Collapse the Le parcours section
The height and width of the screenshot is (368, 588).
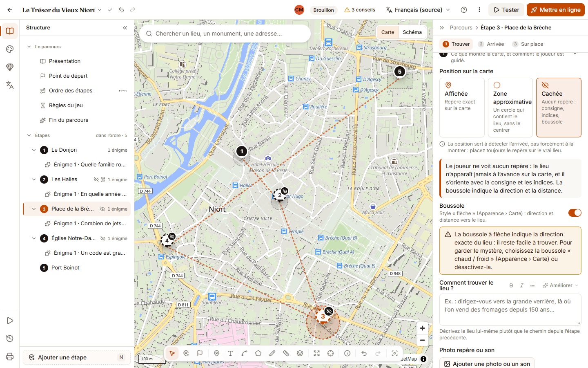pos(29,47)
